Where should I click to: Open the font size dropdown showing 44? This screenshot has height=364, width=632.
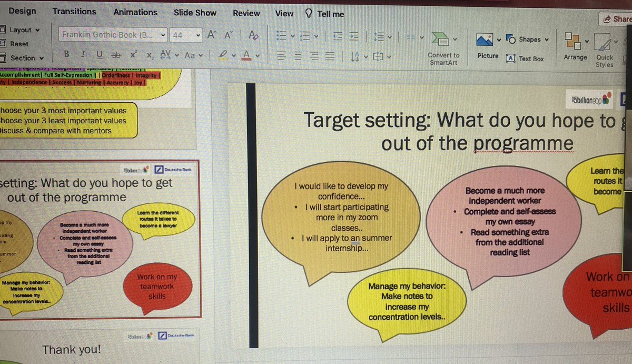(x=186, y=35)
